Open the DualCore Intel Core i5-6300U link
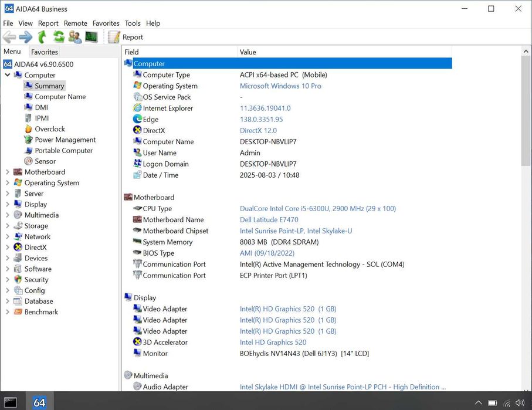 coord(318,208)
